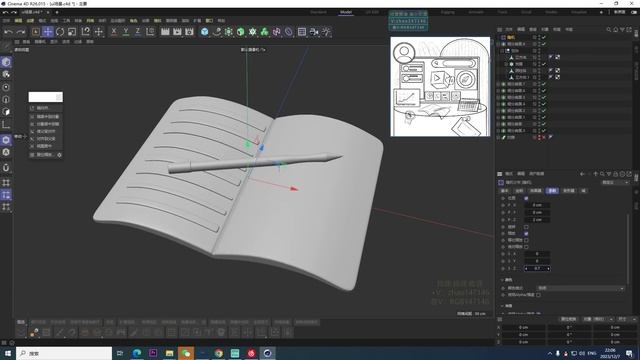Toggle the X axis lock

point(114,31)
